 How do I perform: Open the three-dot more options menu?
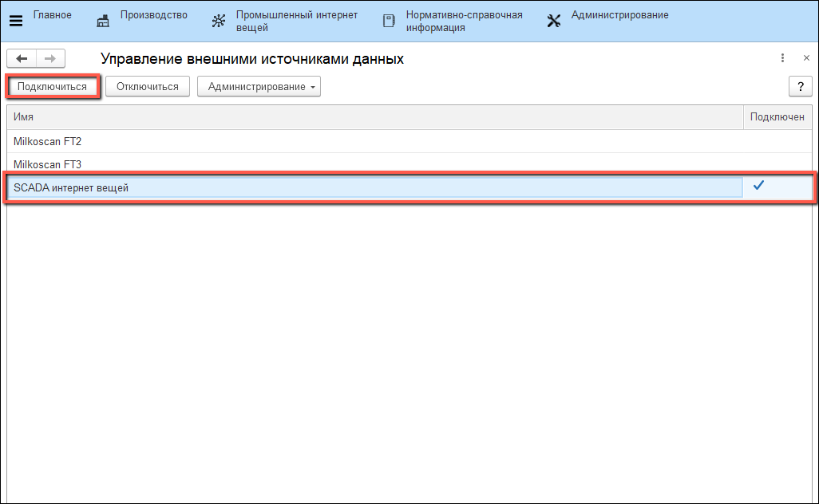[782, 58]
